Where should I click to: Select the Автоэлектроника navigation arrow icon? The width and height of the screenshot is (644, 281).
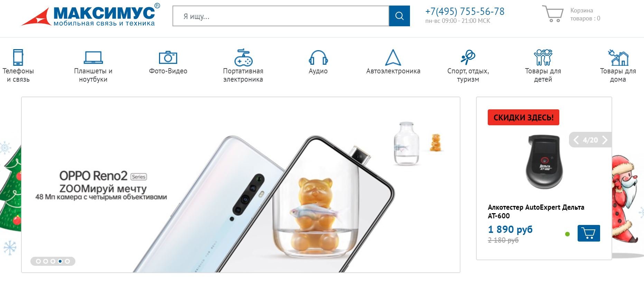(393, 57)
